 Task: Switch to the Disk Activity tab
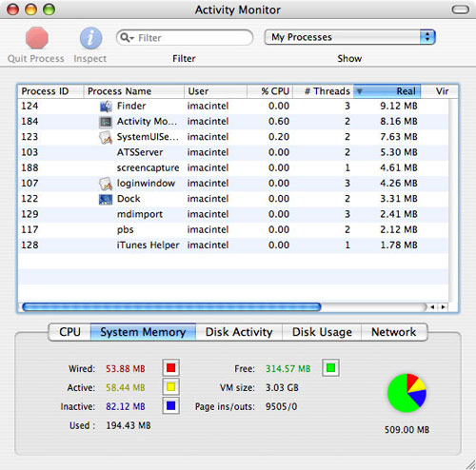pyautogui.click(x=239, y=332)
